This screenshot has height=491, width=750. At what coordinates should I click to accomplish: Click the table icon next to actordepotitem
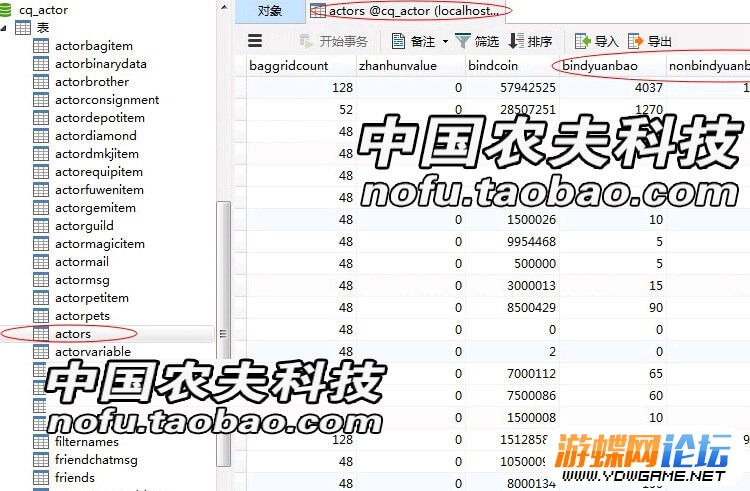[x=41, y=118]
